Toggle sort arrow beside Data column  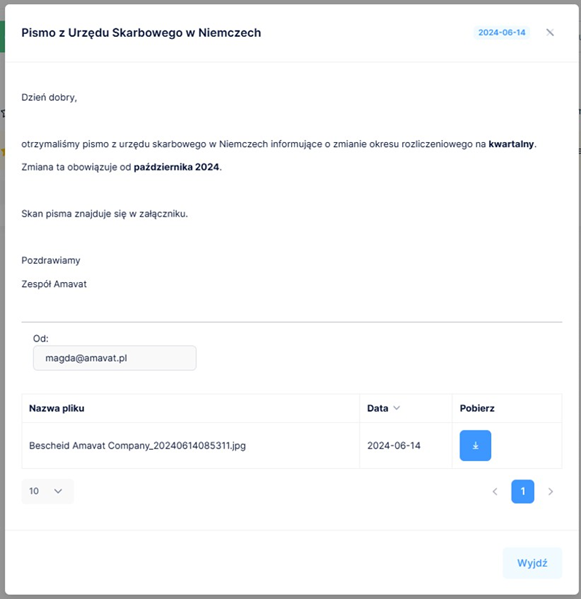point(397,408)
